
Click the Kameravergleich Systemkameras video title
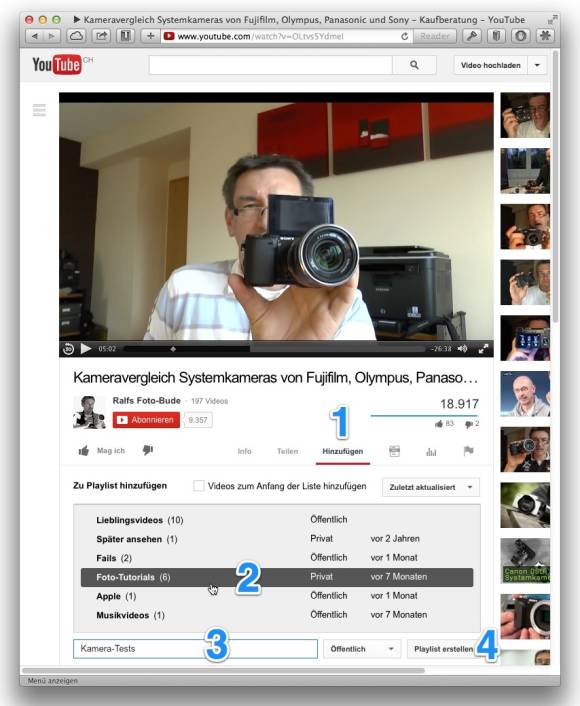(x=276, y=378)
